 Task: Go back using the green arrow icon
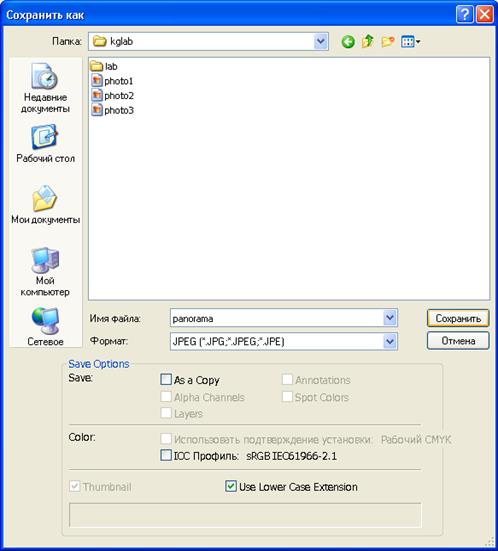tap(348, 42)
